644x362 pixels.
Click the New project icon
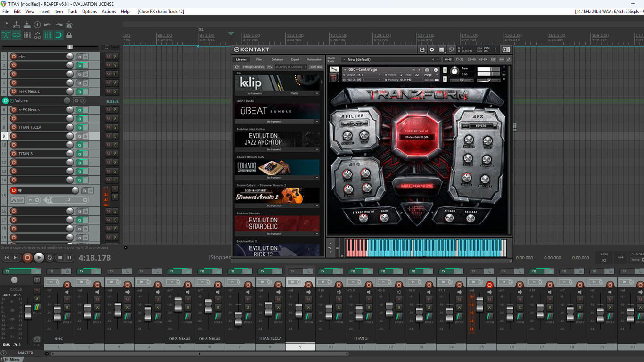[x=6, y=25]
